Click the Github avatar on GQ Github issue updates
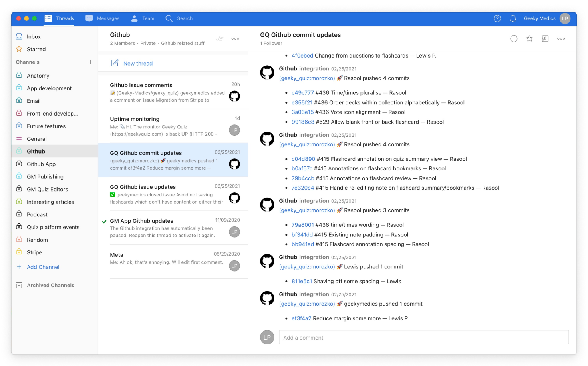The image size is (588, 366). 234,198
